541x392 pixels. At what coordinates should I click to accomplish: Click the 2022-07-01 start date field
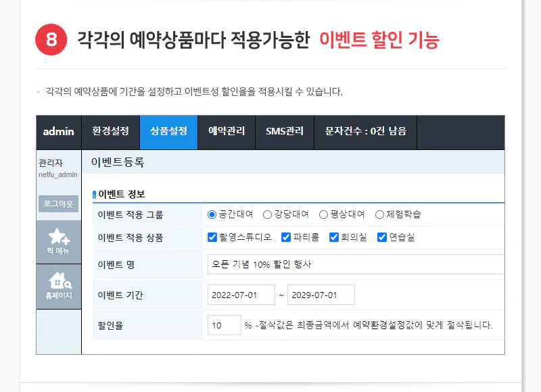(241, 295)
